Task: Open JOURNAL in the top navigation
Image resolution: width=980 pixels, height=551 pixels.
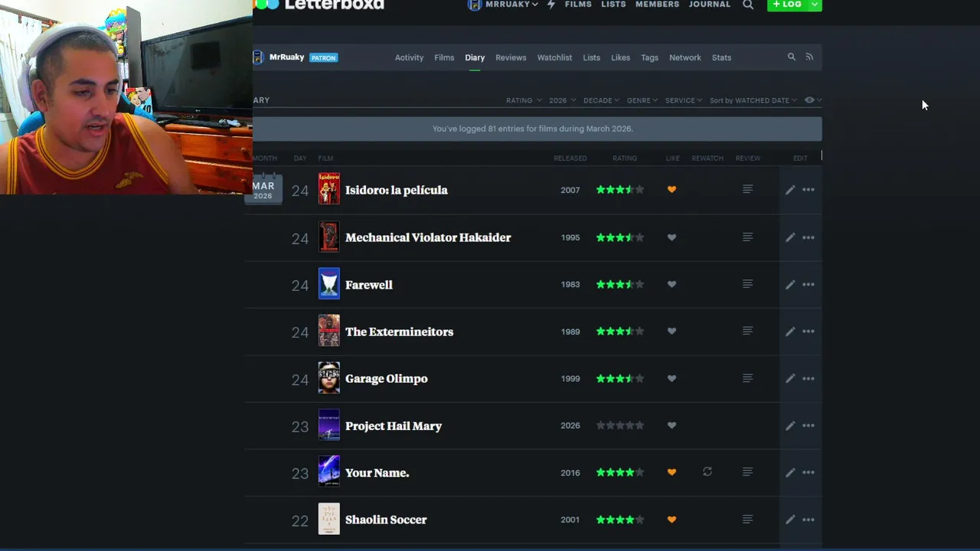Action: pyautogui.click(x=710, y=5)
